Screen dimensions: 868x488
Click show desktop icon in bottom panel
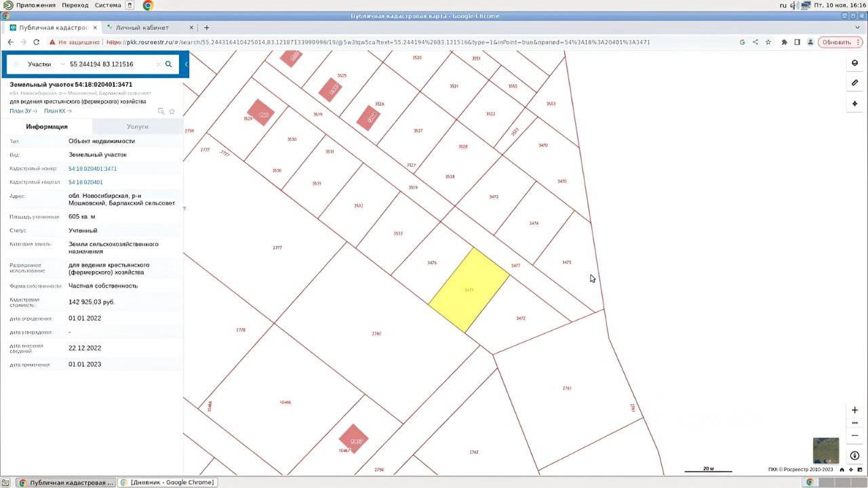(x=7, y=483)
